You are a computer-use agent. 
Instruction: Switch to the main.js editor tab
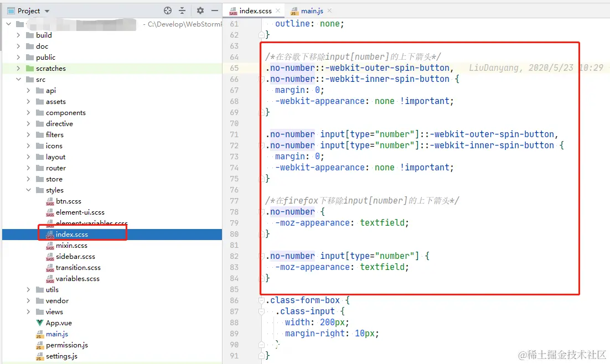(x=312, y=11)
